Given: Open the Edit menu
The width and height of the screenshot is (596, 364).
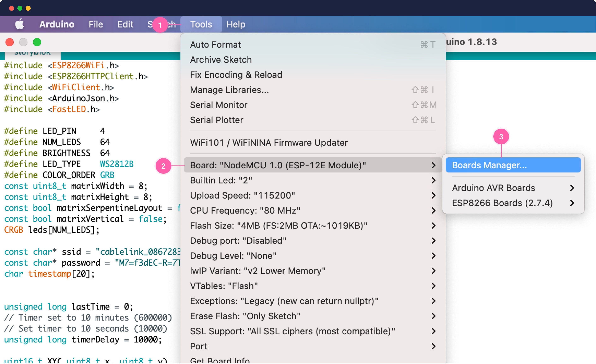Looking at the screenshot, I should [125, 24].
